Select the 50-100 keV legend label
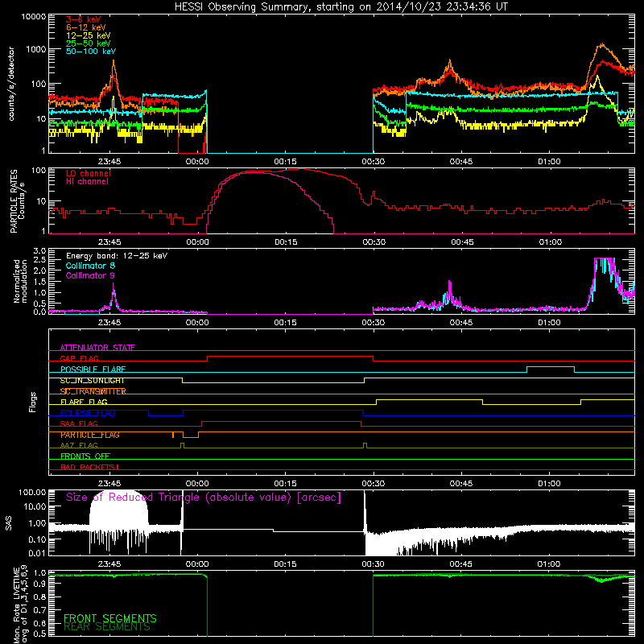Image resolution: width=644 pixels, height=644 pixels. 91,52
